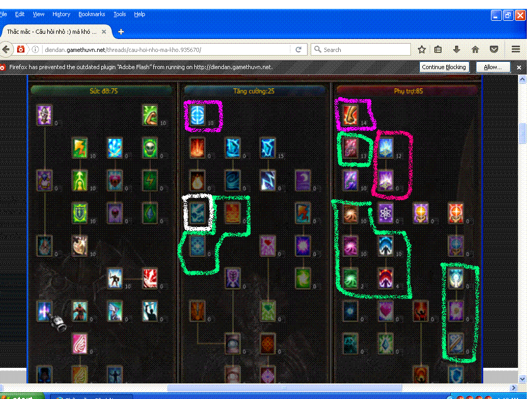
Task: Click the Tăng cường:25 column header
Action: [254, 91]
